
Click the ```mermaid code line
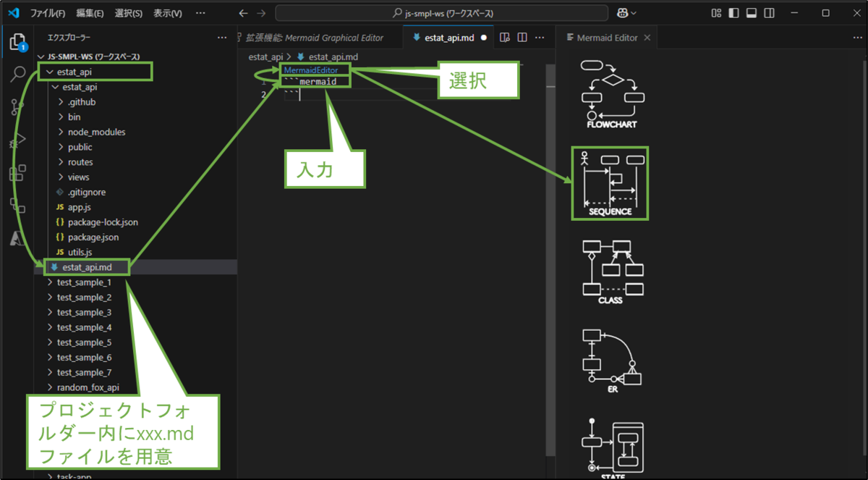[310, 82]
